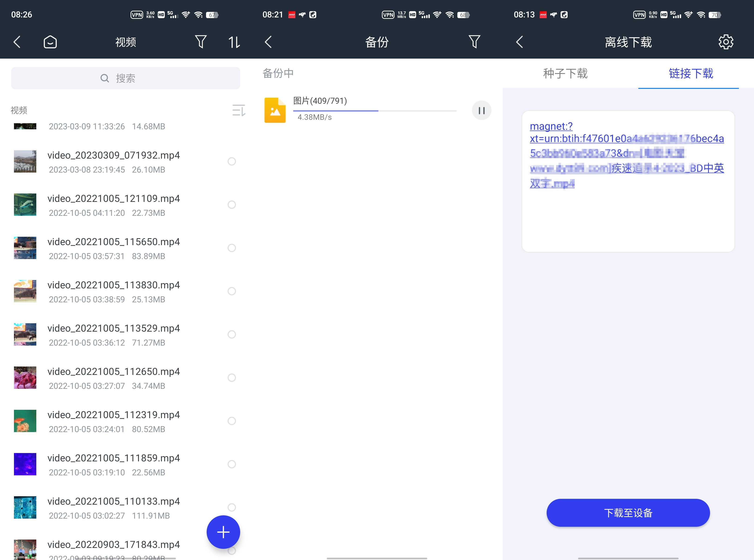The width and height of the screenshot is (754, 560).
Task: Click the yellow image icon for the 图片 backup
Action: click(x=275, y=110)
